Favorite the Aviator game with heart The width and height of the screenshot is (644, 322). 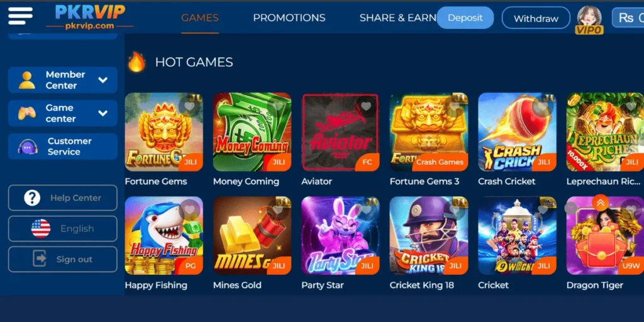366,106
